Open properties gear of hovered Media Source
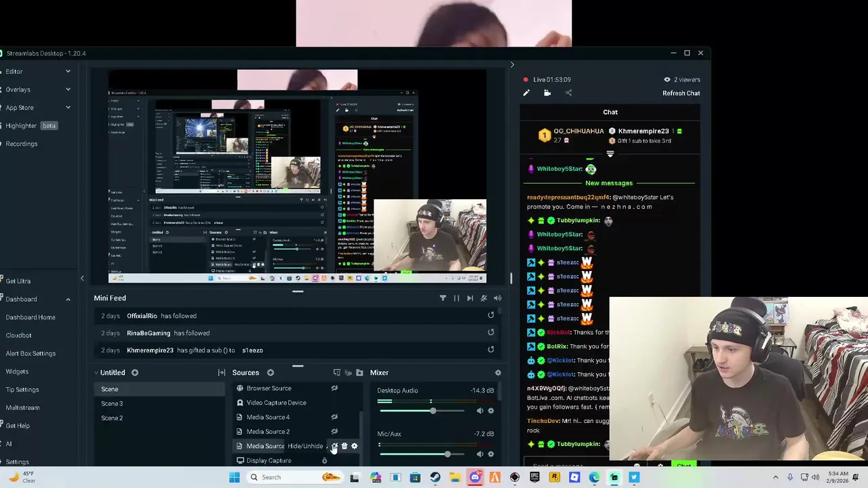The width and height of the screenshot is (868, 488). tap(354, 446)
